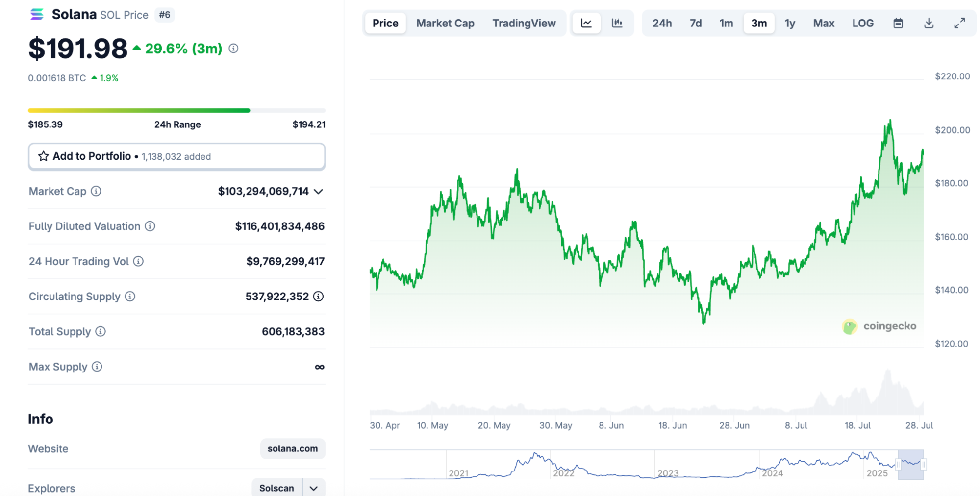This screenshot has height=496, width=980.
Task: Click the 24h Range progress bar
Action: click(177, 110)
